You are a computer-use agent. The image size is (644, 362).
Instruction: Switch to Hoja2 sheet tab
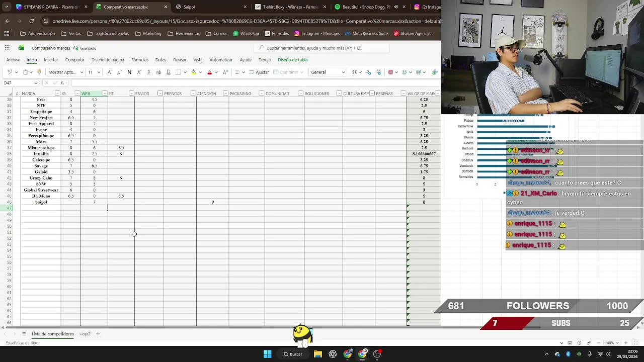pyautogui.click(x=85, y=334)
